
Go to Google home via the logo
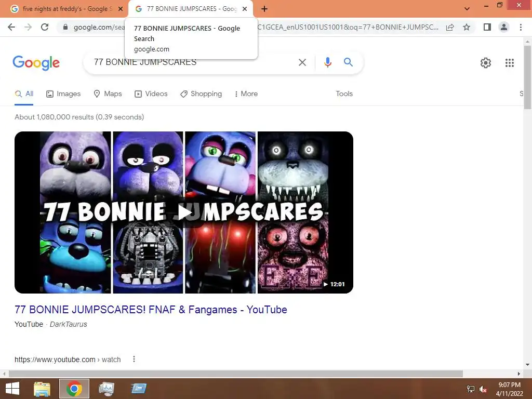(36, 63)
